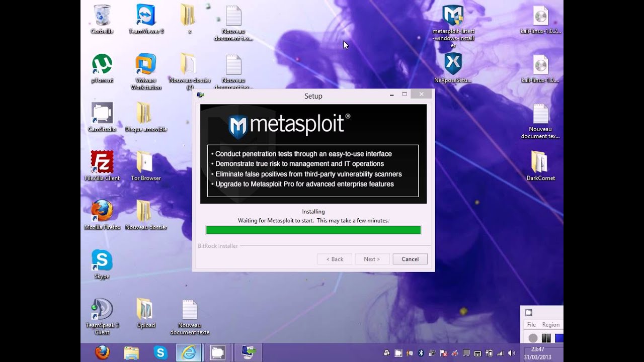This screenshot has width=644, height=362.
Task: Open the Corbeille recycle bin icon
Action: click(102, 19)
